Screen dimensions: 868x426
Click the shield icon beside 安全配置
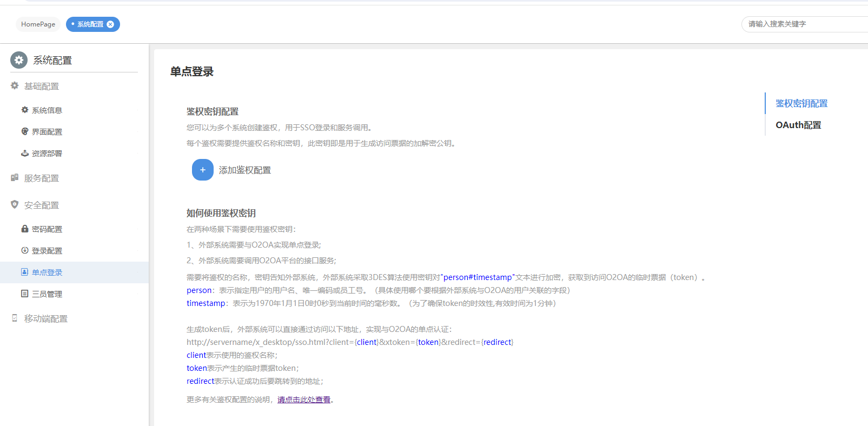(15, 205)
